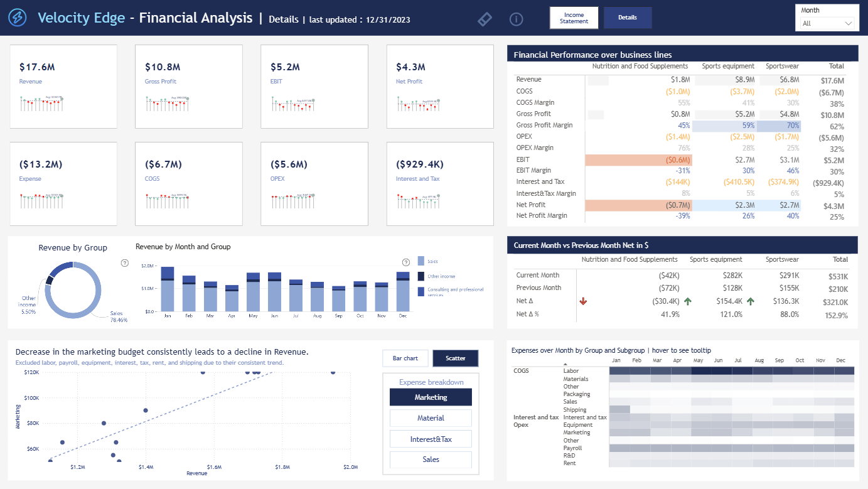This screenshot has height=489, width=868.
Task: Click the Velocity Edge lightning logo
Action: pos(18,18)
